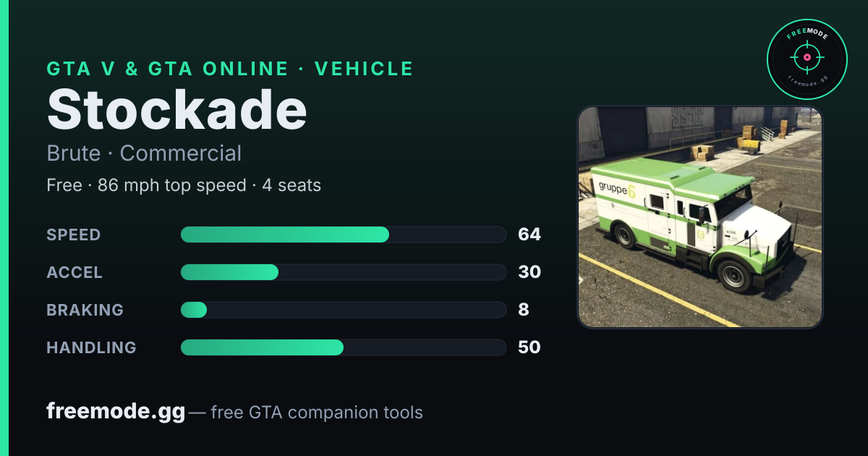Screen dimensions: 868x456
Task: Select the GTA V & GTA Online category heading
Action: 230,69
